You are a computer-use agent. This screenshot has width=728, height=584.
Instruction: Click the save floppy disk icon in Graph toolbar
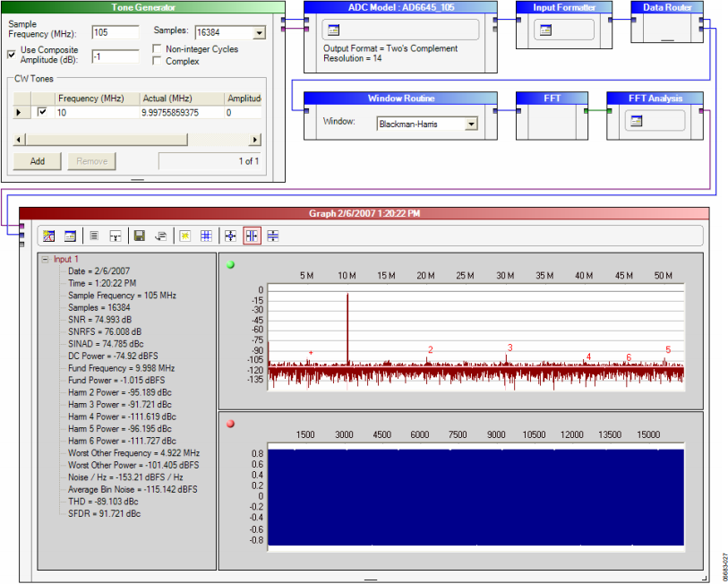pyautogui.click(x=139, y=236)
